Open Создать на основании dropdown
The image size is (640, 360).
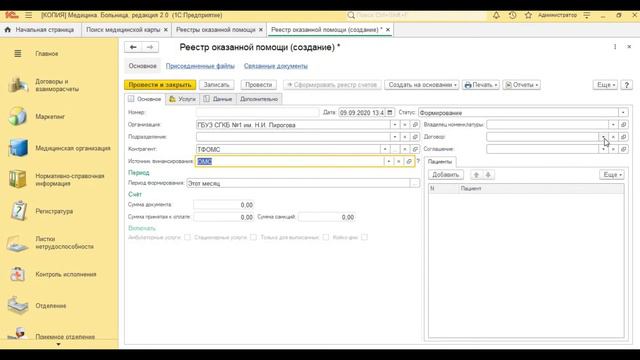click(422, 85)
